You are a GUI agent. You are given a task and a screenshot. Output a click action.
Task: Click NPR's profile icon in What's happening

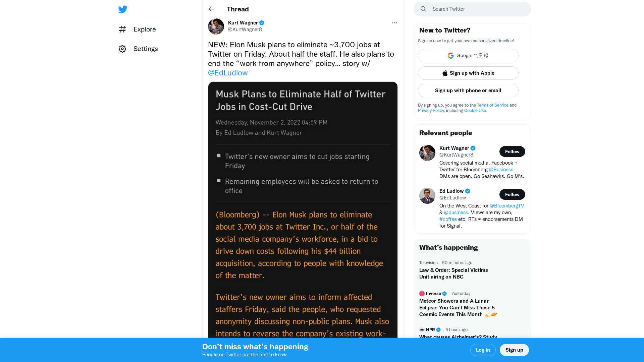(422, 329)
